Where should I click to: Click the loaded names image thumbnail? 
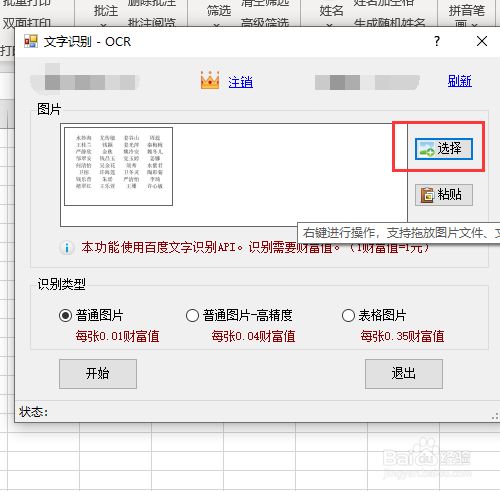click(x=118, y=166)
